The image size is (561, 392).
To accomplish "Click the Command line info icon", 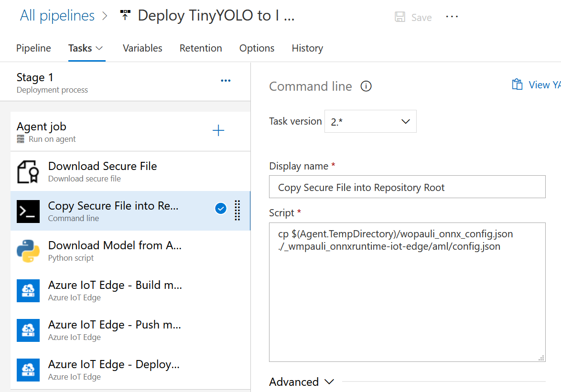I will pos(366,86).
